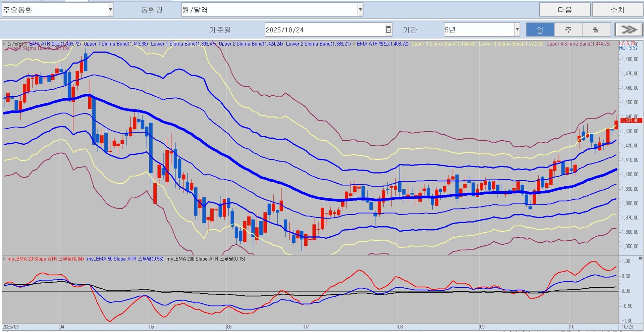Select the 일 (daily) period toggle
The image size is (644, 332).
point(540,30)
